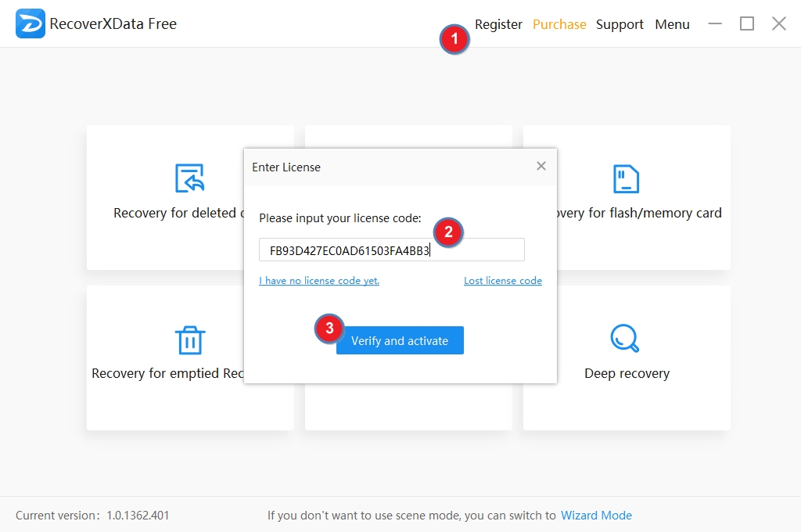Click the Verify and activate button
Screen dimensions: 801x532
[x=400, y=340]
